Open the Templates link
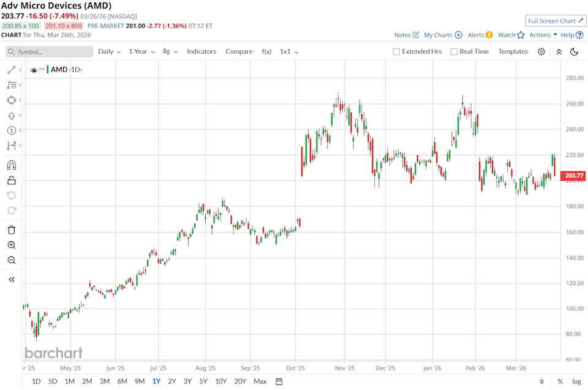 pos(513,52)
